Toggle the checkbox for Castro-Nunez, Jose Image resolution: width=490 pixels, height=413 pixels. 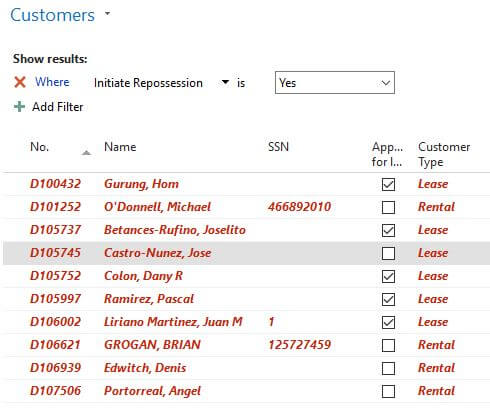click(x=388, y=253)
